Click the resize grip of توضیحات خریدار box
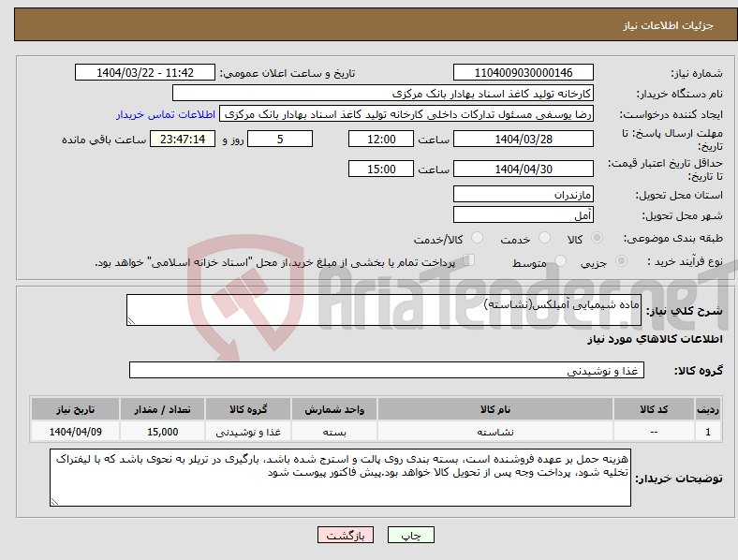 54,502
